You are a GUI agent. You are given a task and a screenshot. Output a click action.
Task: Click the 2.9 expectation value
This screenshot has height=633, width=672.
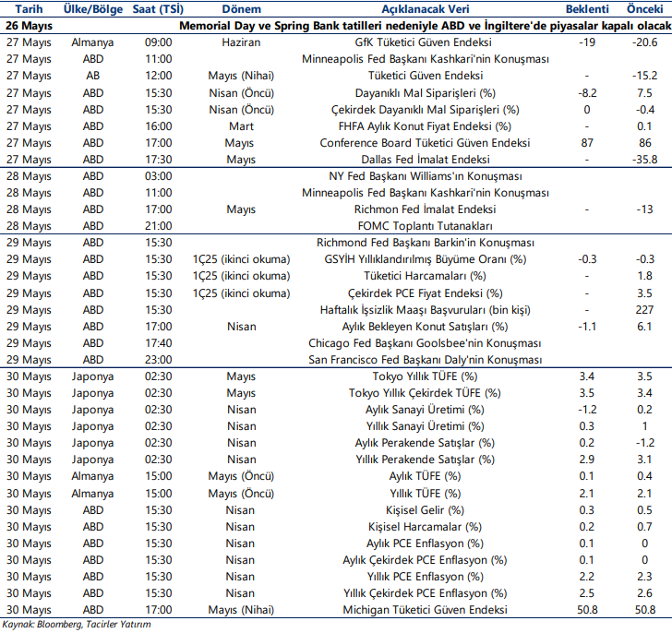[x=587, y=460]
